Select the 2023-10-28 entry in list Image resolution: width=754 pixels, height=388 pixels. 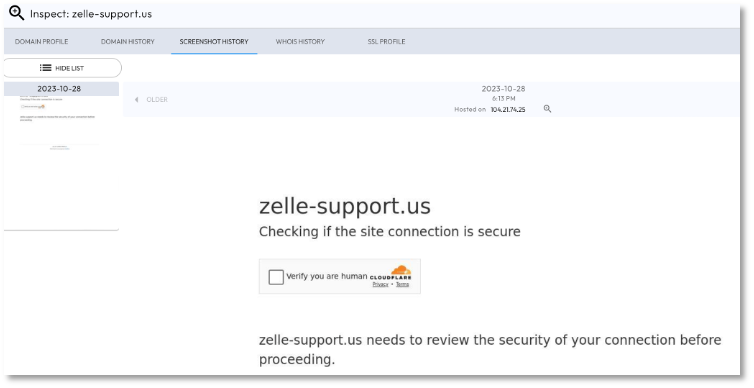click(59, 88)
